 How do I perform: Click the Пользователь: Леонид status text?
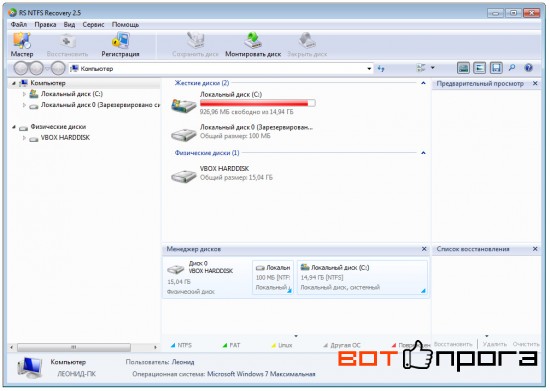pyautogui.click(x=160, y=362)
